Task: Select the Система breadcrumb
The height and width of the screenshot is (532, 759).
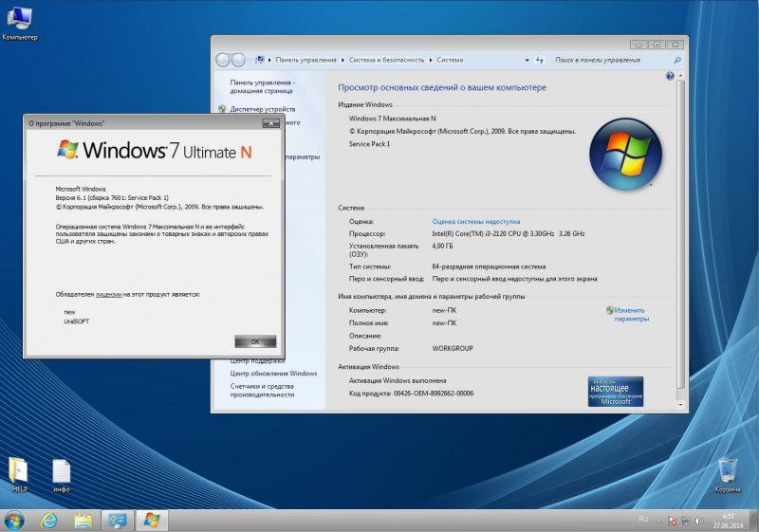Action: pyautogui.click(x=450, y=60)
